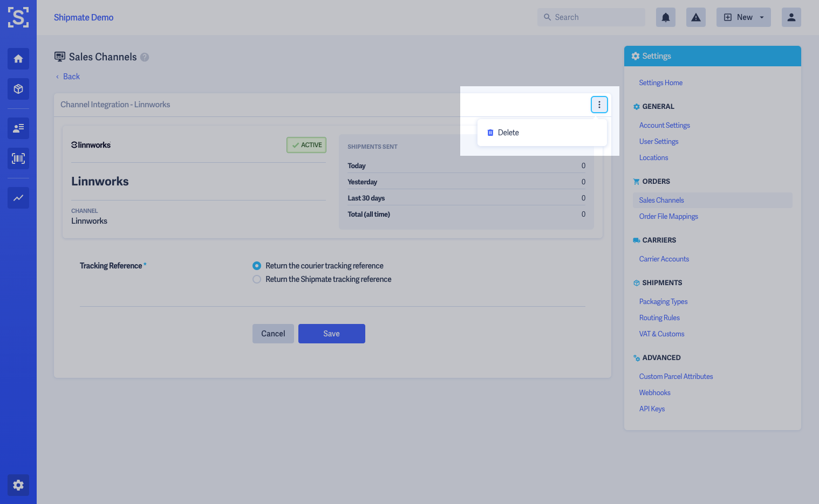
Task: Open VAT & Customs
Action: click(x=662, y=334)
